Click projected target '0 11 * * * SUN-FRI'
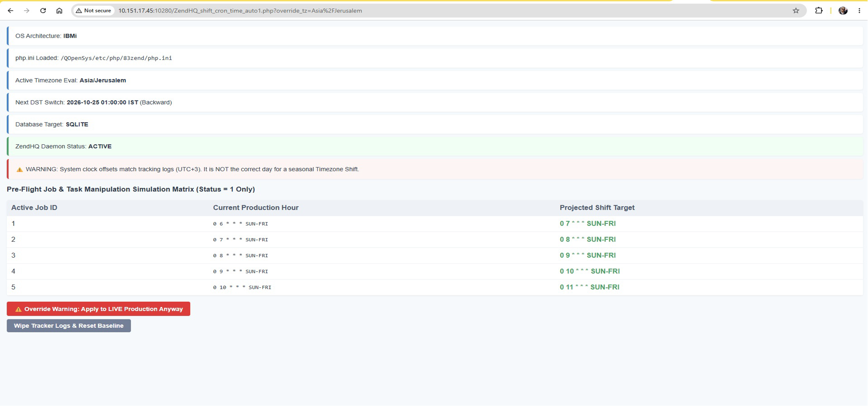 pyautogui.click(x=590, y=287)
